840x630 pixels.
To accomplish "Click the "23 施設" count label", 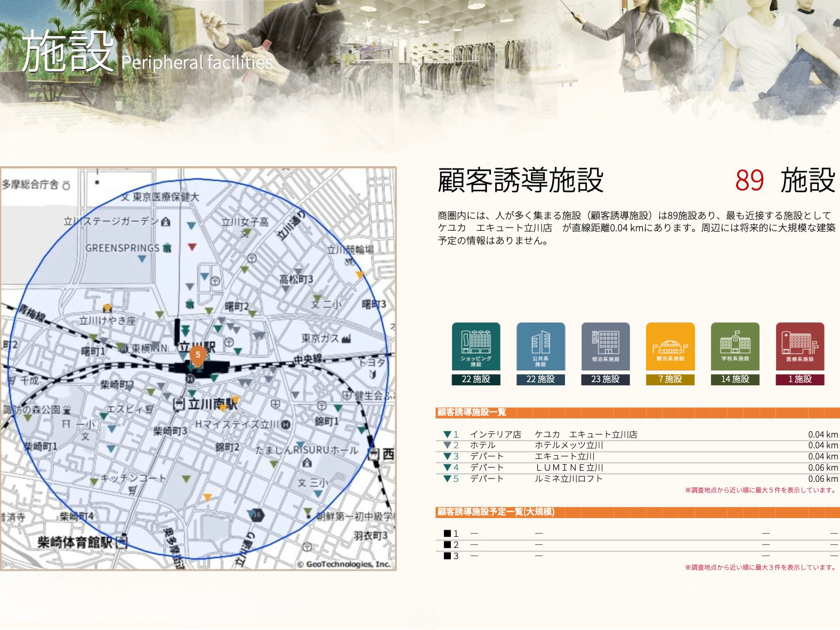I will (x=605, y=379).
